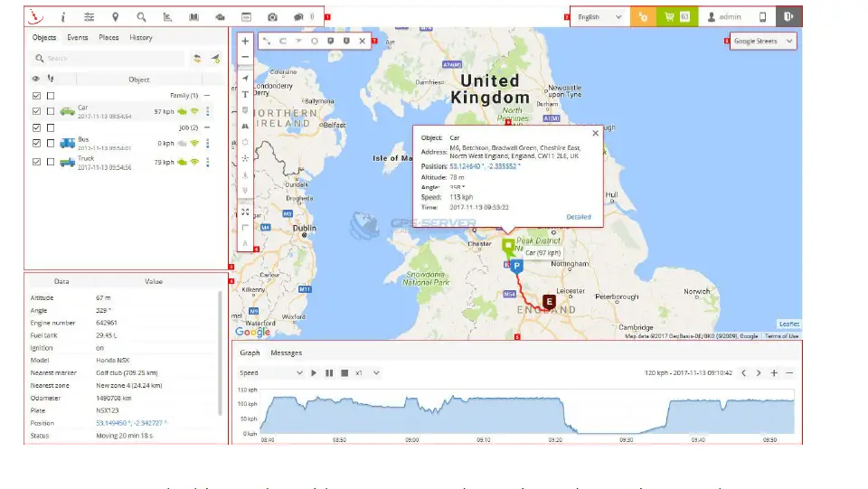Screen dimensions: 868x489
Task: Open the Bus row three-dot menu
Action: point(208,144)
